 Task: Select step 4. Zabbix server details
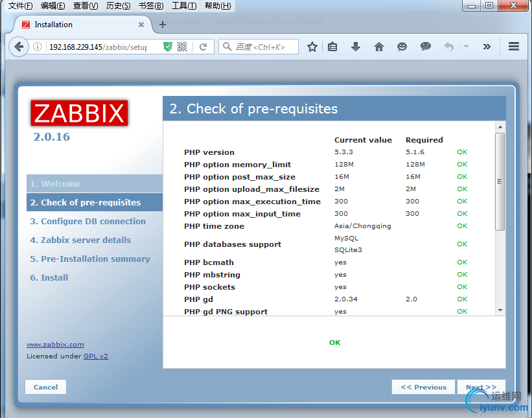[x=80, y=240]
